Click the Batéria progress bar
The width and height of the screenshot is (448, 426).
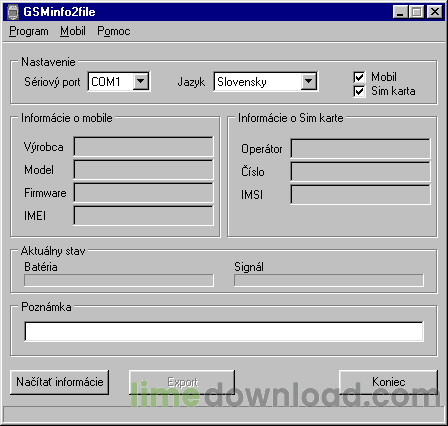coord(119,280)
